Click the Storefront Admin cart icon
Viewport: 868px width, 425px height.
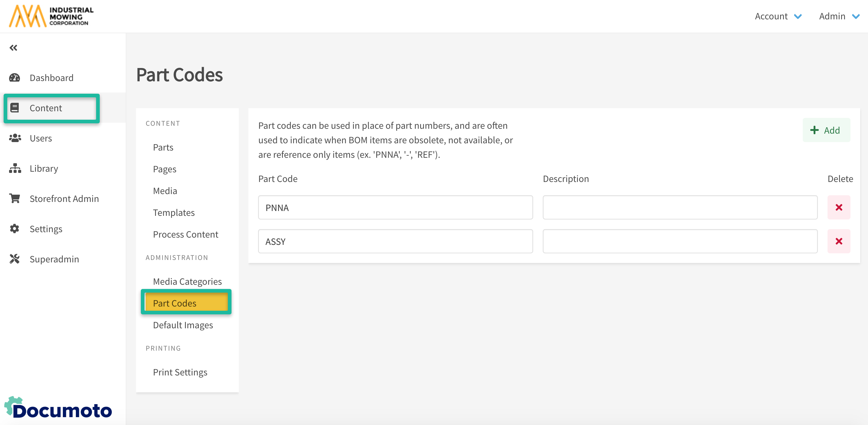click(15, 199)
